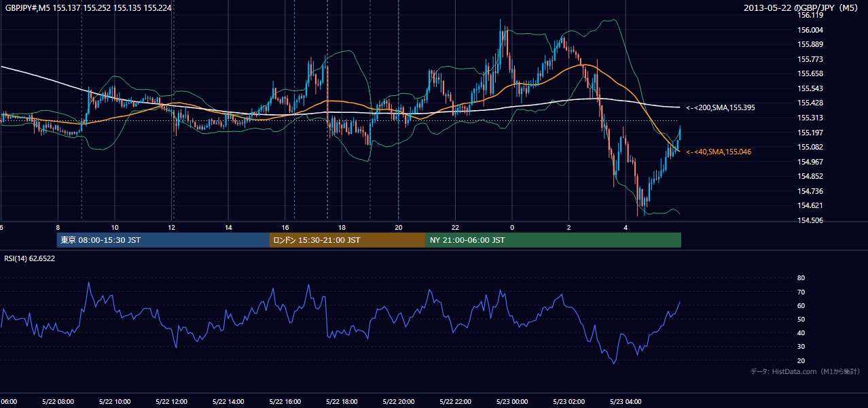Click the 5/23 04:00 date label
868x408 pixels.
[626, 401]
